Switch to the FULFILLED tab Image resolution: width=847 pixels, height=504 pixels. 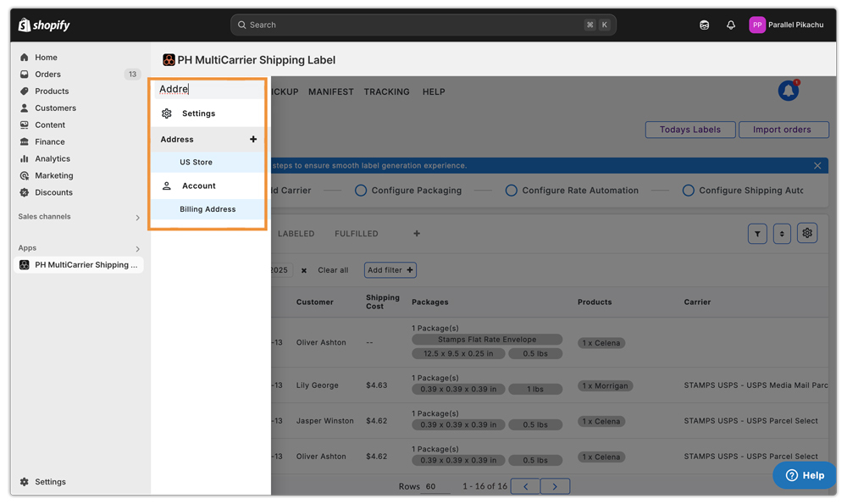[357, 233]
